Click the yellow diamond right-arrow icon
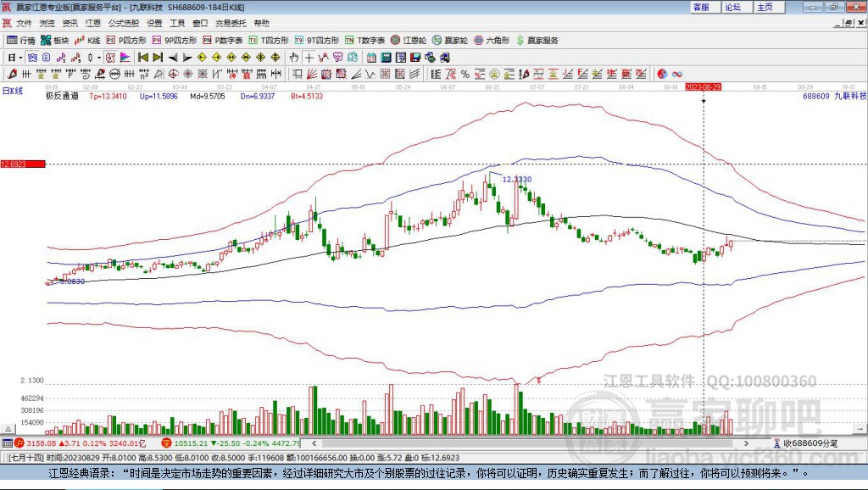Viewport: 868px width, 490px height. click(216, 58)
